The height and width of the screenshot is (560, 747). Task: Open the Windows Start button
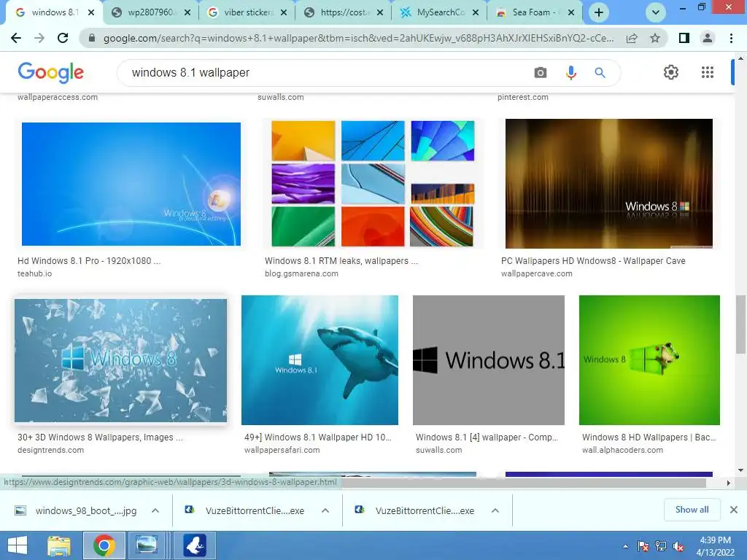[x=18, y=545]
